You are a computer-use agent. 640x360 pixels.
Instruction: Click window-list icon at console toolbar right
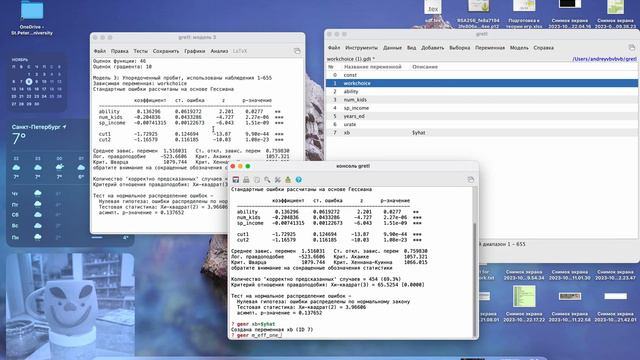pyautogui.click(x=471, y=180)
